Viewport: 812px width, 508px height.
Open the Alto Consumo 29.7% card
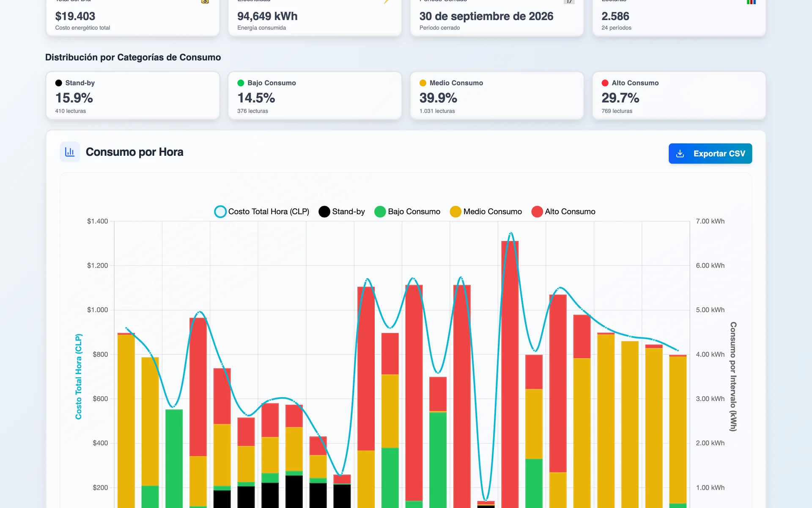(679, 96)
